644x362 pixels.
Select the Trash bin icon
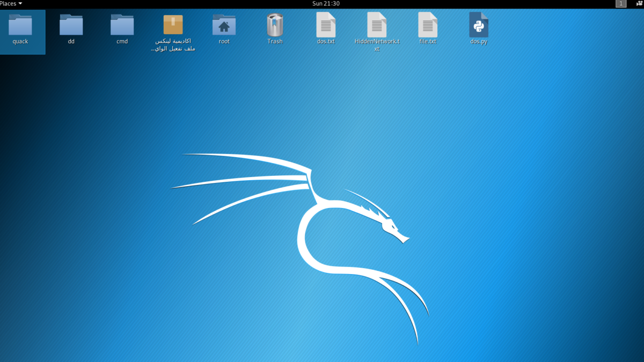275,25
